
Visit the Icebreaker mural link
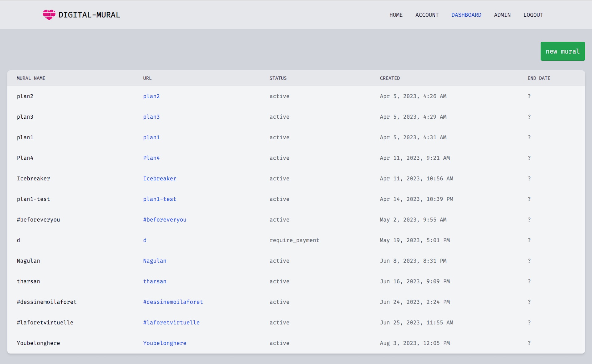(159, 178)
